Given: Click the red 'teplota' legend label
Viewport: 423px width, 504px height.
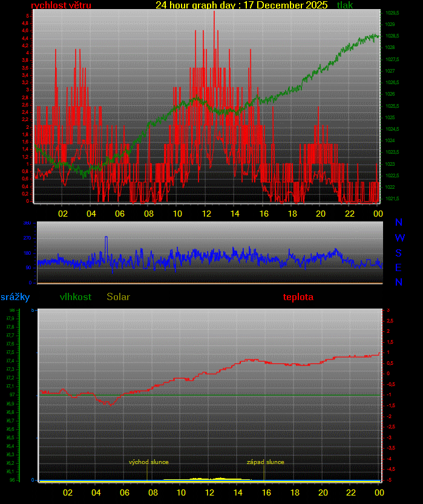Looking at the screenshot, I should coord(298,297).
